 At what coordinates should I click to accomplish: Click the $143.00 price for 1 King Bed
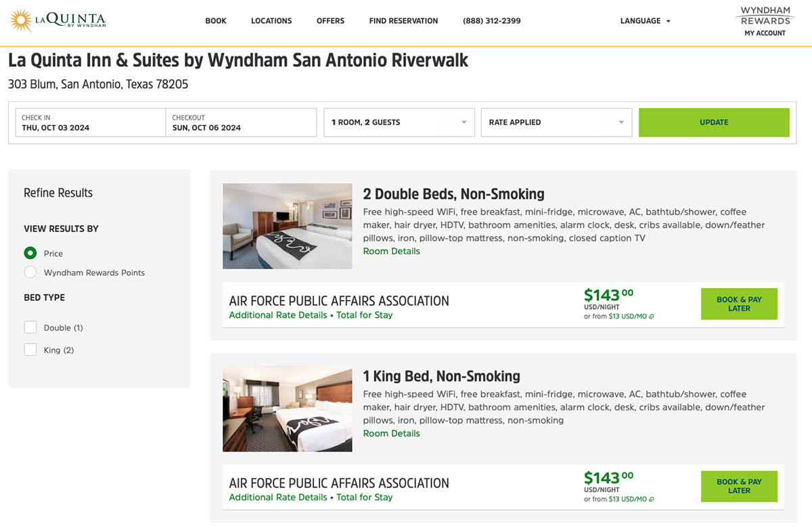609,477
